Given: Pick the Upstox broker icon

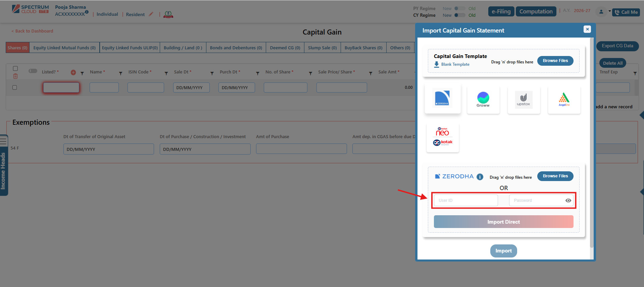Looking at the screenshot, I should pos(524,99).
